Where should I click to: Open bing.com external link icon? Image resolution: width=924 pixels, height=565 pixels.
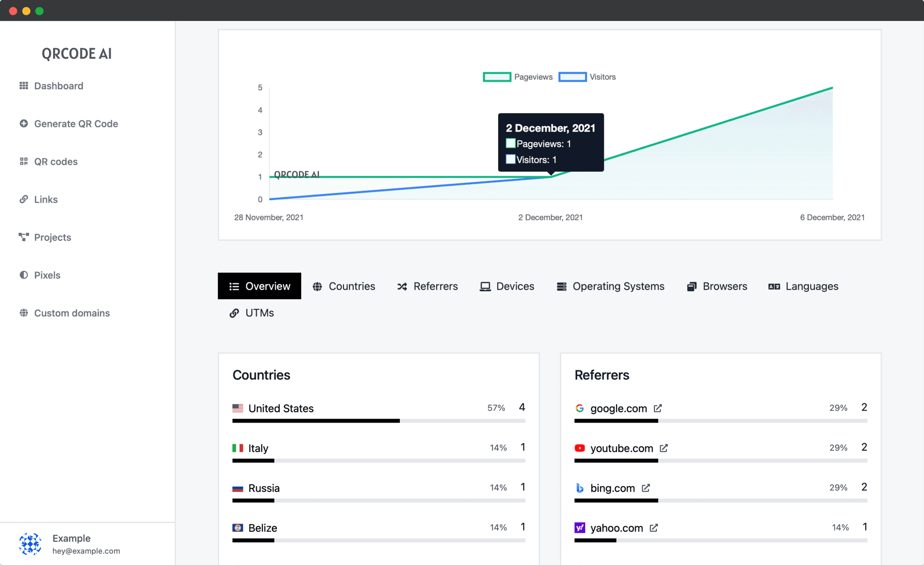pos(646,488)
